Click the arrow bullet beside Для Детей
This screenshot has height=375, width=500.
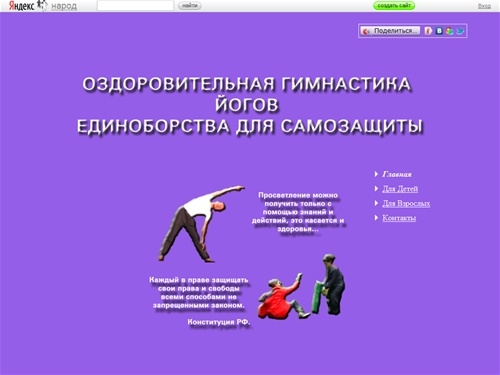tap(376, 189)
